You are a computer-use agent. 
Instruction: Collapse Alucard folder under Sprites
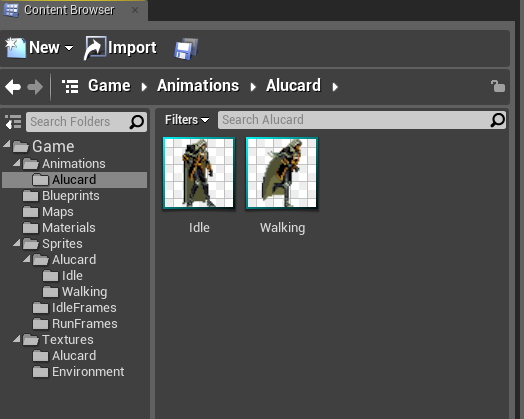coord(27,259)
